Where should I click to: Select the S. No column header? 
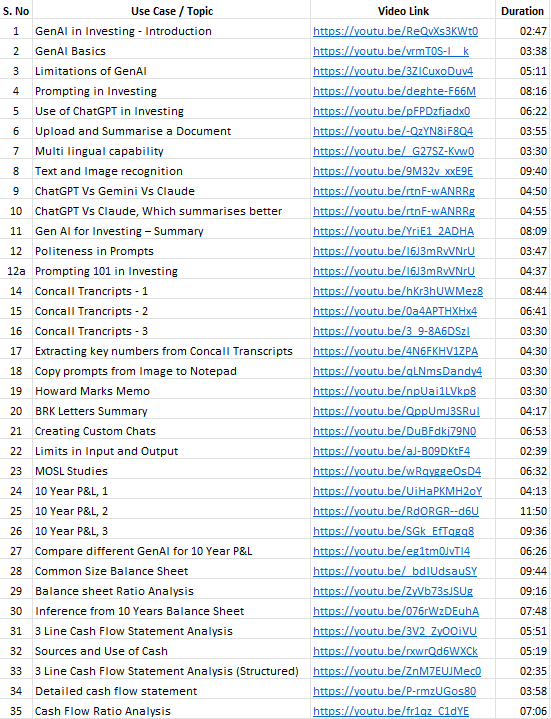(16, 11)
